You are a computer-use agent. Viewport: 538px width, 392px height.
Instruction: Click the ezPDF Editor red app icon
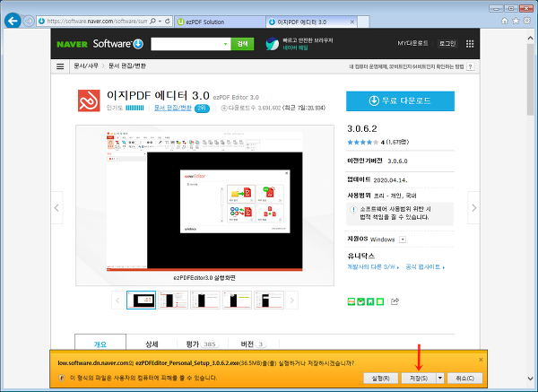click(x=89, y=100)
